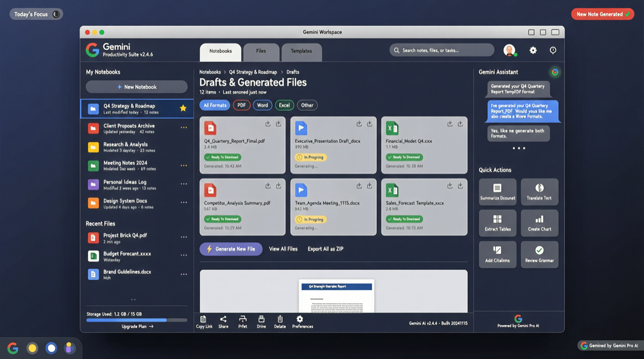The height and width of the screenshot is (359, 644).
Task: Click the New Note Generated notification
Action: 603,14
